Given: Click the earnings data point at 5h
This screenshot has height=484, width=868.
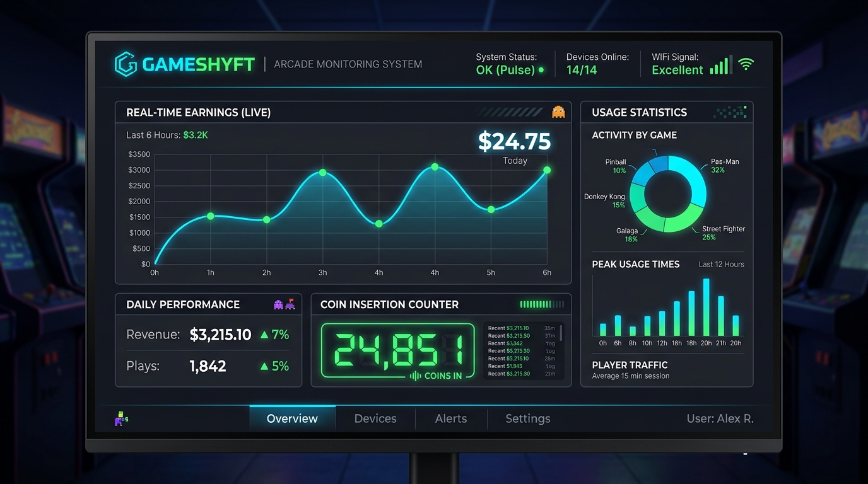Looking at the screenshot, I should point(491,209).
